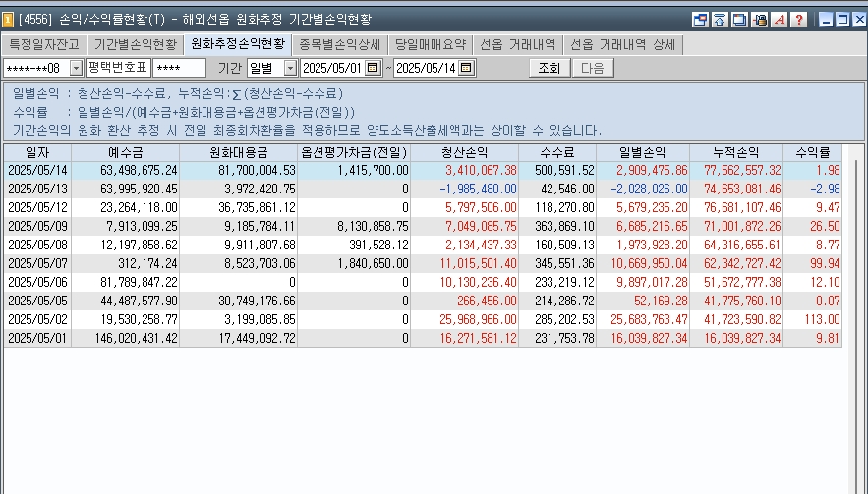This screenshot has height=494, width=868.
Task: Click the red A font size icon
Action: tap(780, 20)
